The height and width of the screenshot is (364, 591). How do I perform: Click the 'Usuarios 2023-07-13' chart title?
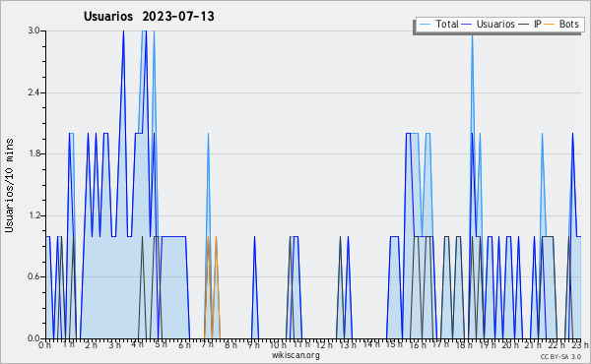tap(149, 17)
